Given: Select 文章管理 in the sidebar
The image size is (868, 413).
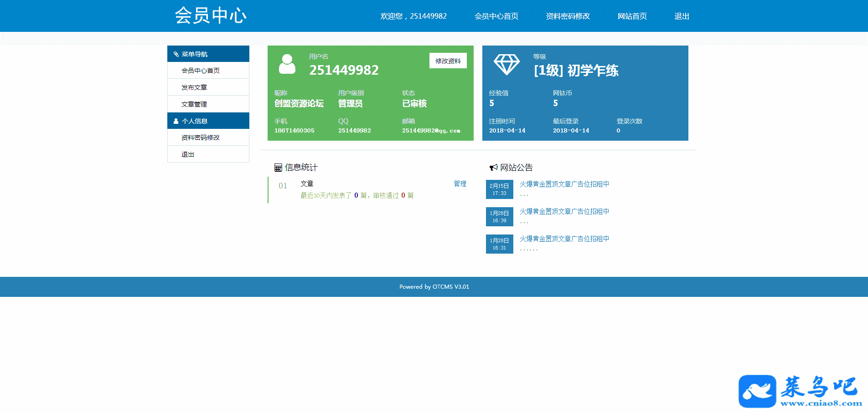Looking at the screenshot, I should pyautogui.click(x=194, y=104).
